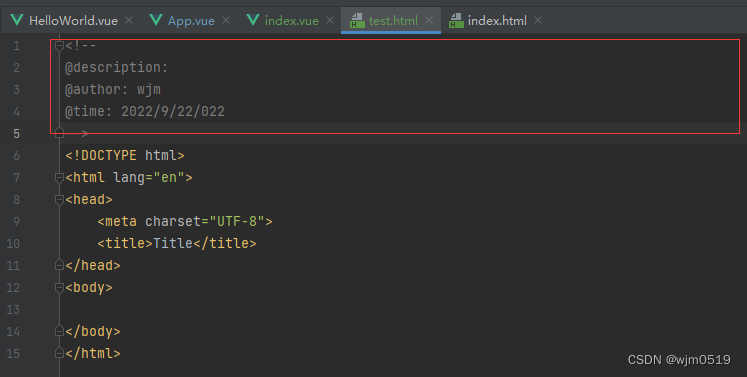Click the head closing fold marker on line 11
Viewport: 747px width, 377px height.
pyautogui.click(x=59, y=265)
